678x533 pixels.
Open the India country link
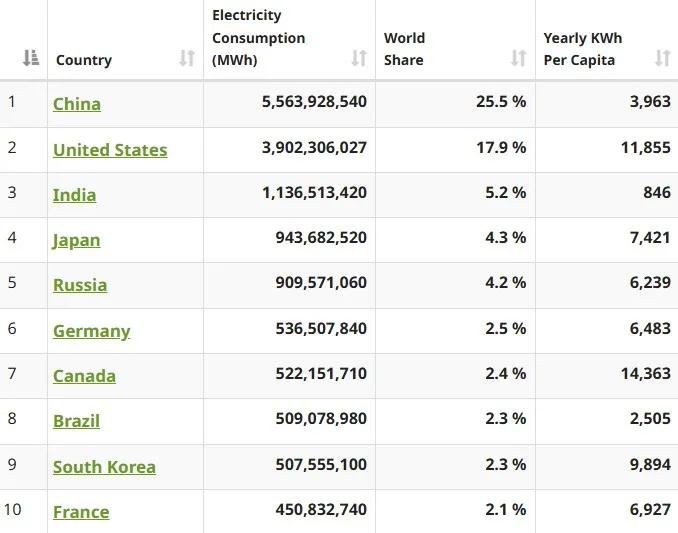[x=74, y=195]
